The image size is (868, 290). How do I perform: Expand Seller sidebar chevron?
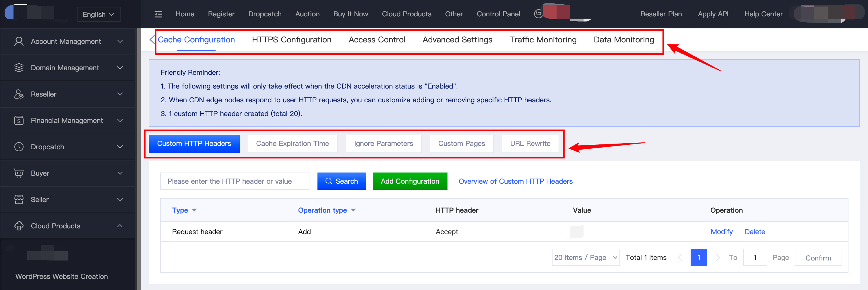point(120,199)
